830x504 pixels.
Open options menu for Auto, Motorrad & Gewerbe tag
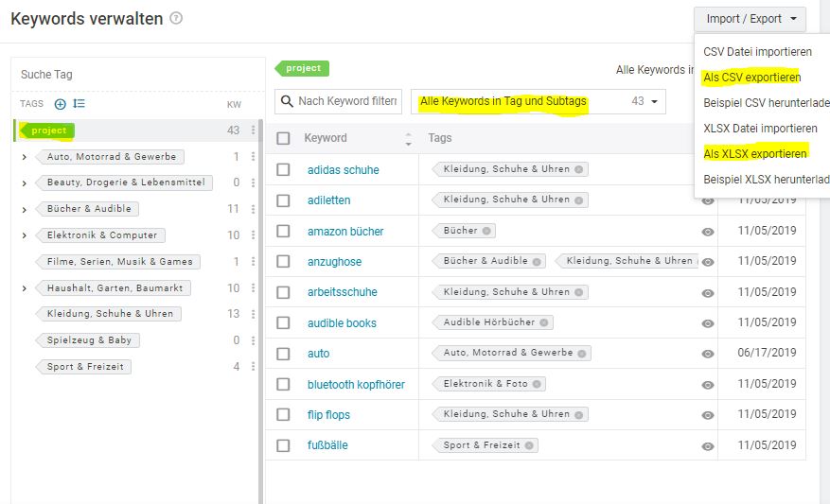click(253, 157)
